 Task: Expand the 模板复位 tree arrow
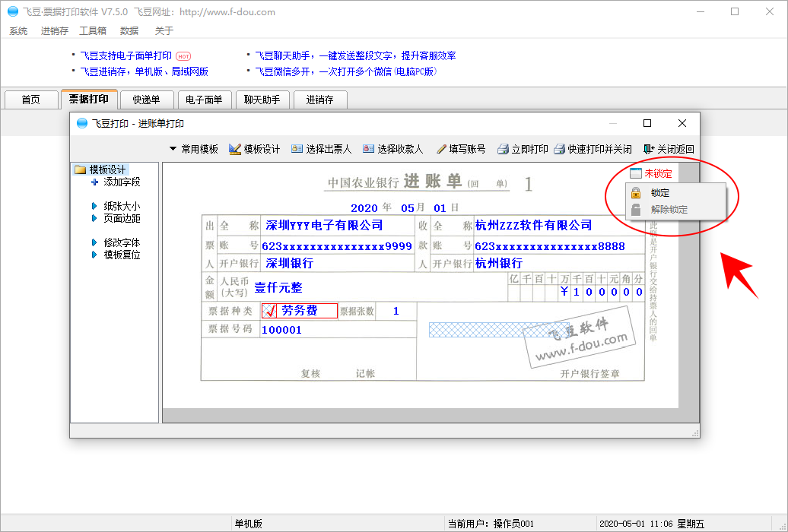[94, 255]
